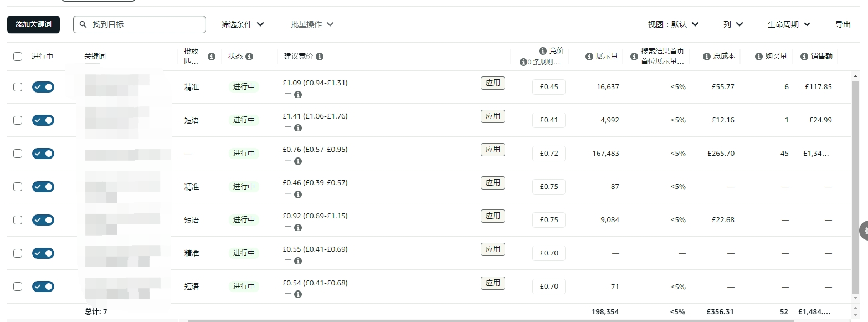The width and height of the screenshot is (868, 322).
Task: Click info icon next to 总成本 header
Action: click(707, 57)
